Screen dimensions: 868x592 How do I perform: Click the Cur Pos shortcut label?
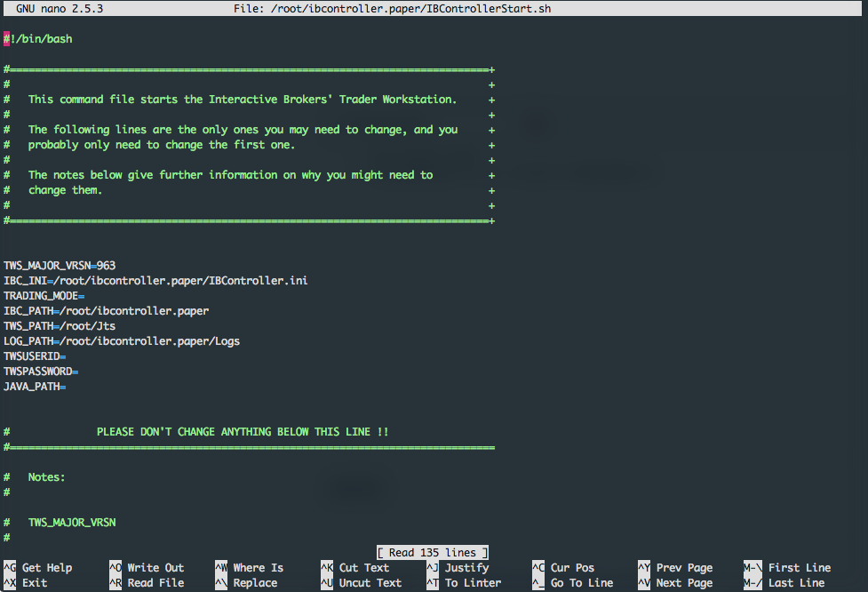click(572, 568)
